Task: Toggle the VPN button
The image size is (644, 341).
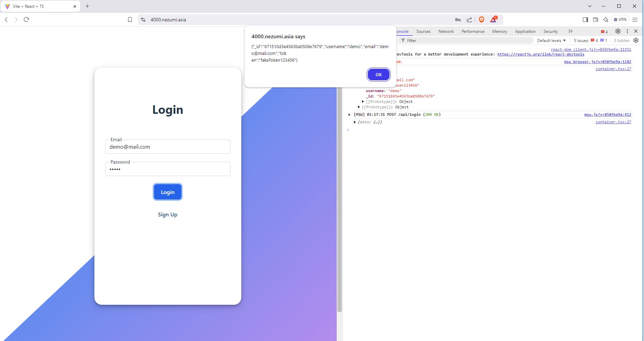Action: (620, 20)
